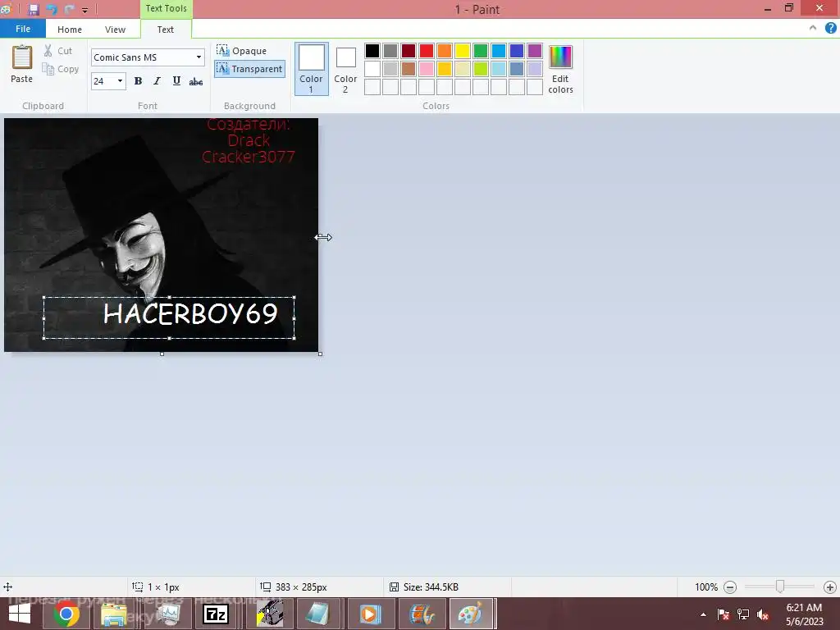840x630 pixels.
Task: Click the Redo arrow icon
Action: click(69, 9)
